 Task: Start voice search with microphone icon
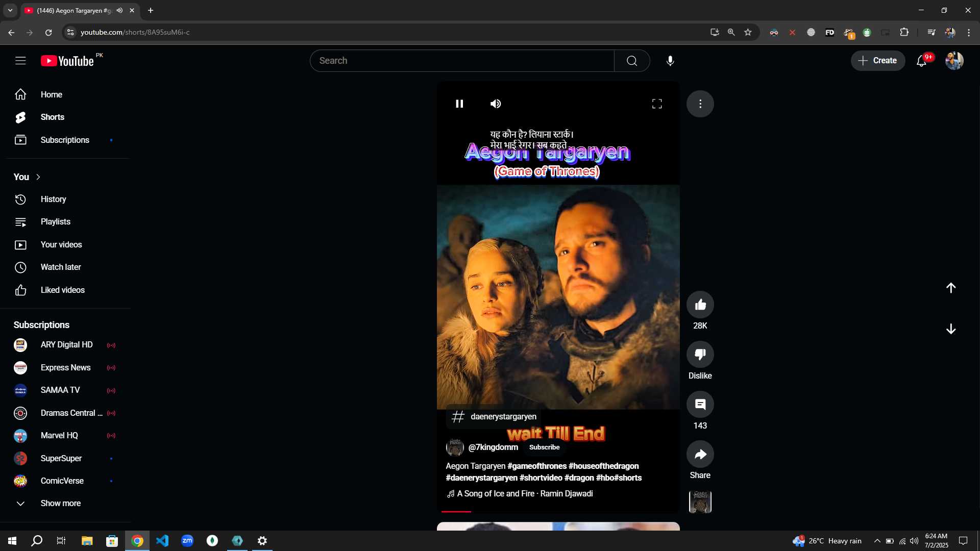(x=670, y=61)
